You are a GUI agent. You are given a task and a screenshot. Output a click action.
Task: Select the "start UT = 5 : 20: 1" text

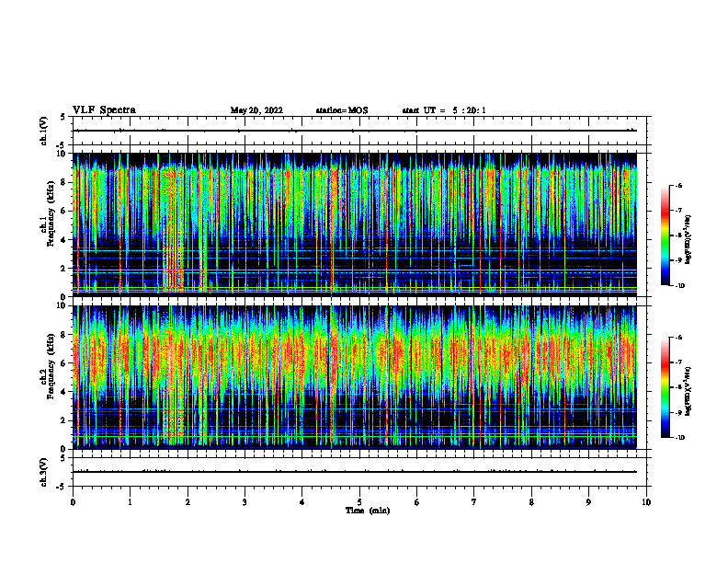click(x=444, y=110)
